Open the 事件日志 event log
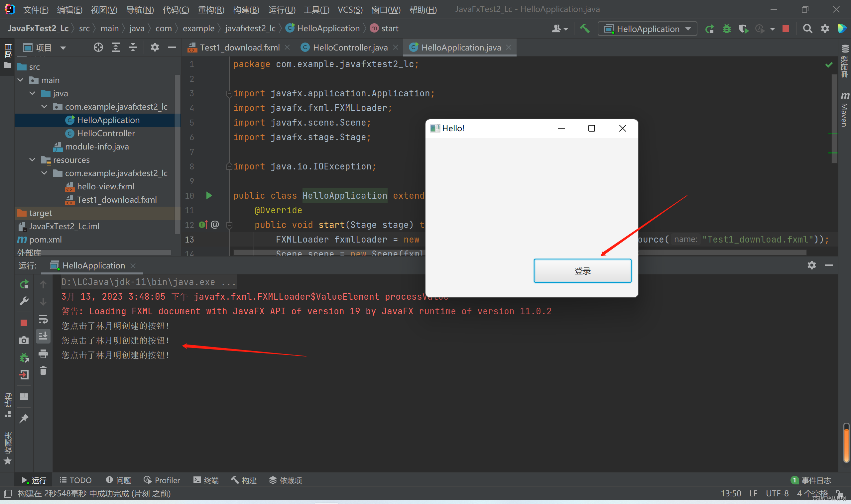 click(x=815, y=480)
